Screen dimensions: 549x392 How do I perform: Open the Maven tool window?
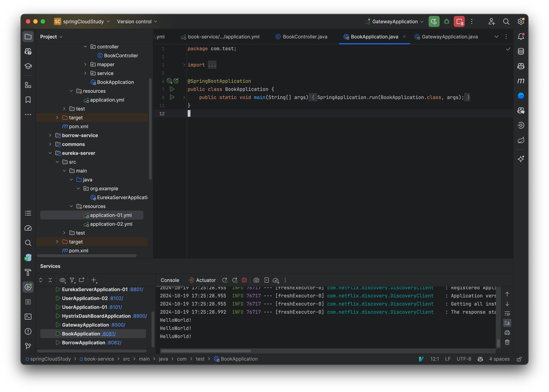[521, 81]
